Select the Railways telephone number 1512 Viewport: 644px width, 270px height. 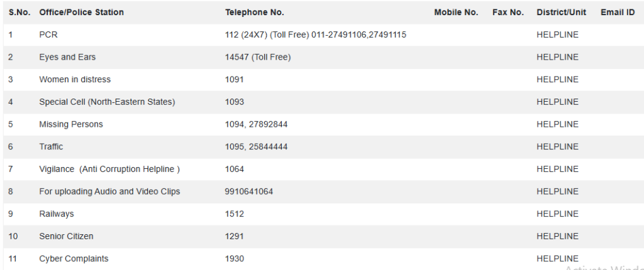(x=234, y=214)
